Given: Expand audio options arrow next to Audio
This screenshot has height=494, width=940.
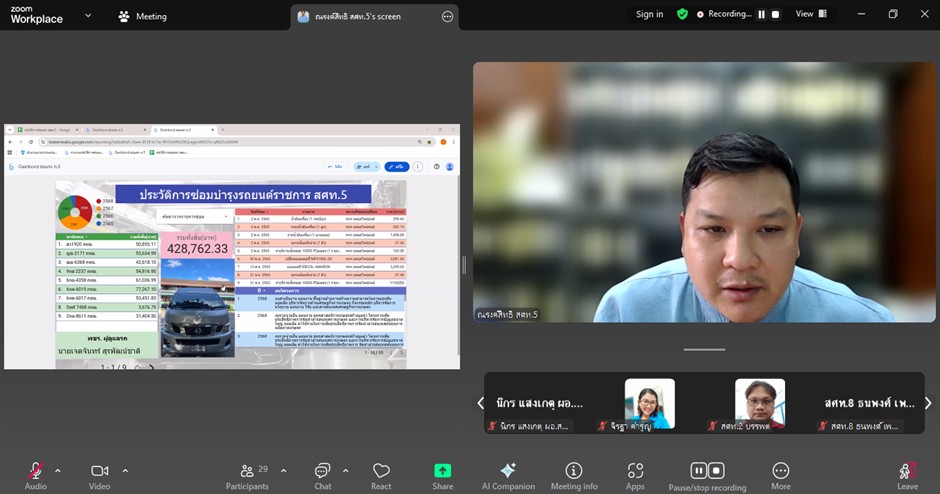Looking at the screenshot, I should [58, 470].
